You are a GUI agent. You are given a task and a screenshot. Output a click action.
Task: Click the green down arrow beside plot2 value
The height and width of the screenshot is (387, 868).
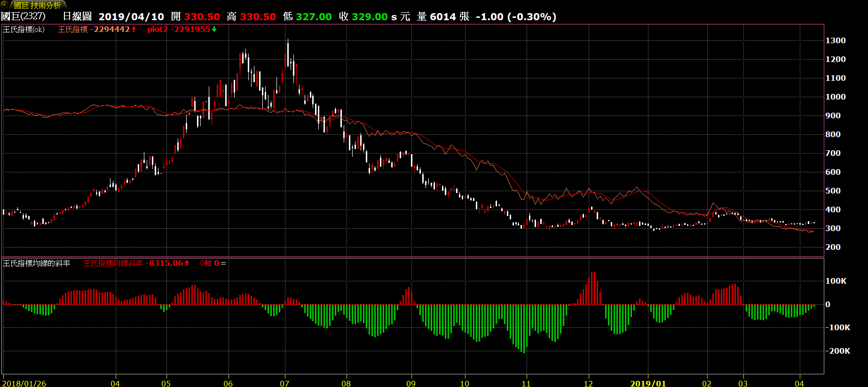(x=214, y=29)
